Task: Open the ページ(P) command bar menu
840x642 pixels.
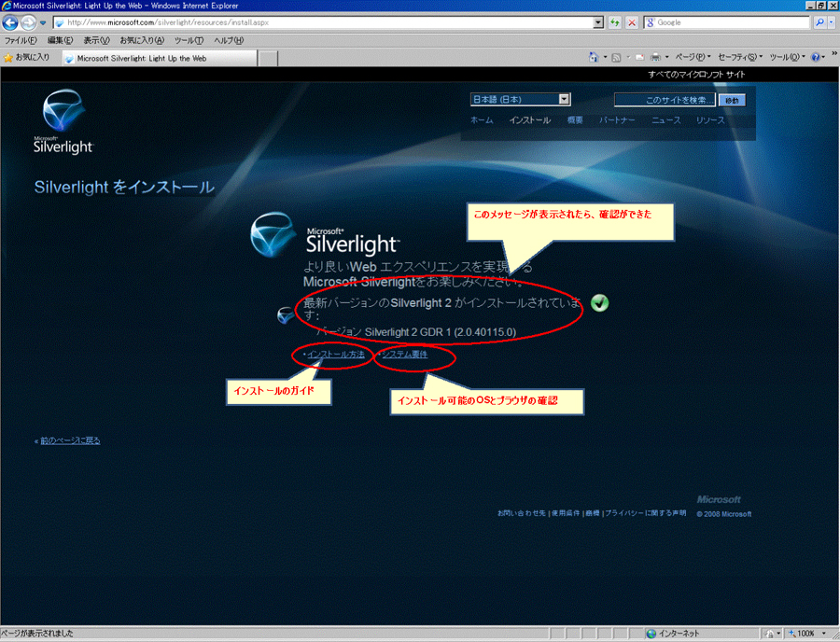Action: pos(693,57)
